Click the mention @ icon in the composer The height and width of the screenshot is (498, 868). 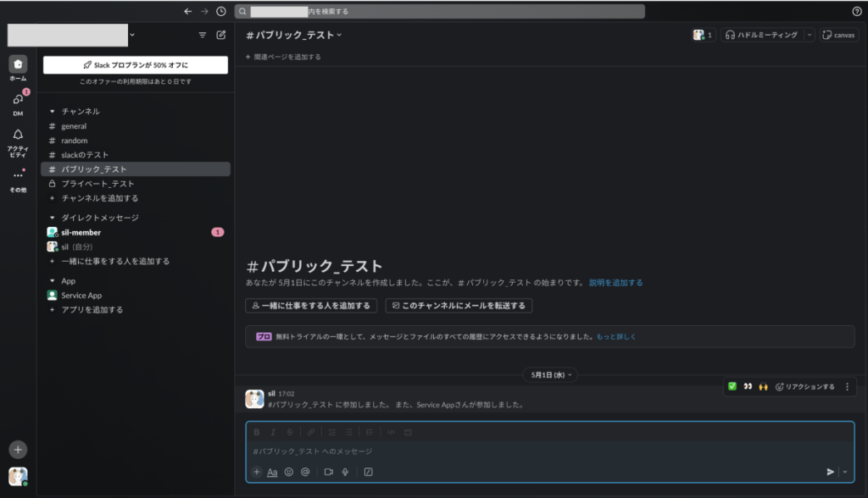point(305,472)
